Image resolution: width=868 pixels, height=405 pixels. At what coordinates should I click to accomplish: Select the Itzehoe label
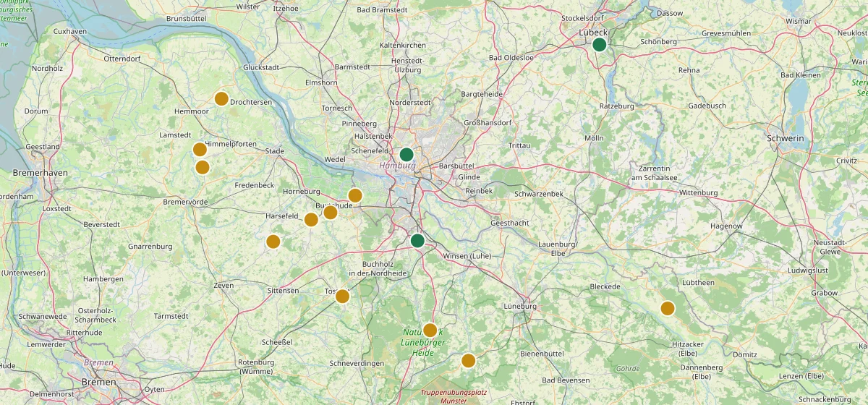[x=286, y=8]
